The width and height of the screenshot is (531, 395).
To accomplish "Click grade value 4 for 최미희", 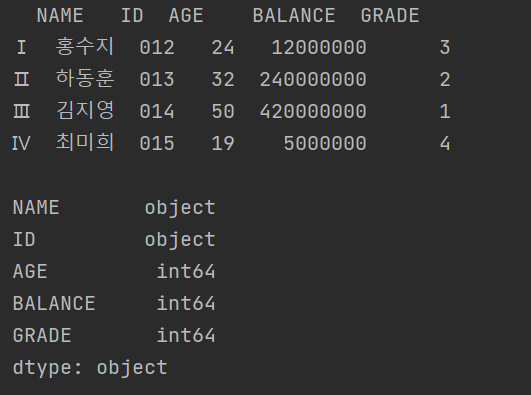I will coord(445,143).
